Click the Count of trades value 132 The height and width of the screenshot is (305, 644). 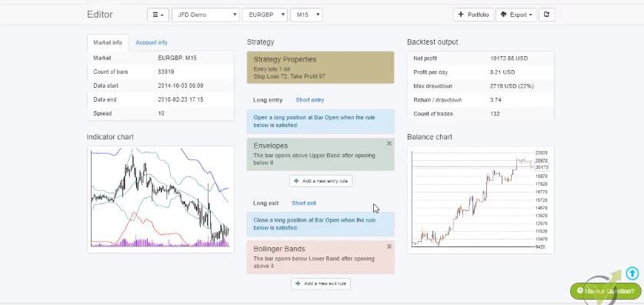[495, 114]
